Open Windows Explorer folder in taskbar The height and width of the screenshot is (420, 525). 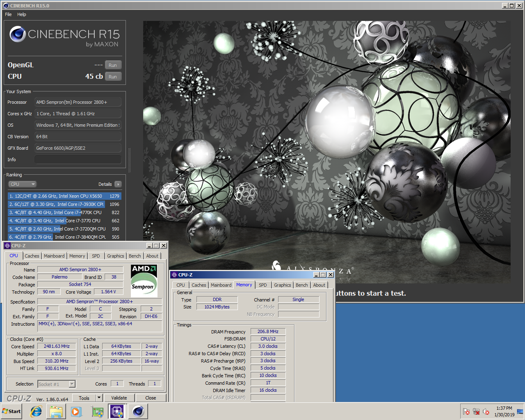point(56,411)
